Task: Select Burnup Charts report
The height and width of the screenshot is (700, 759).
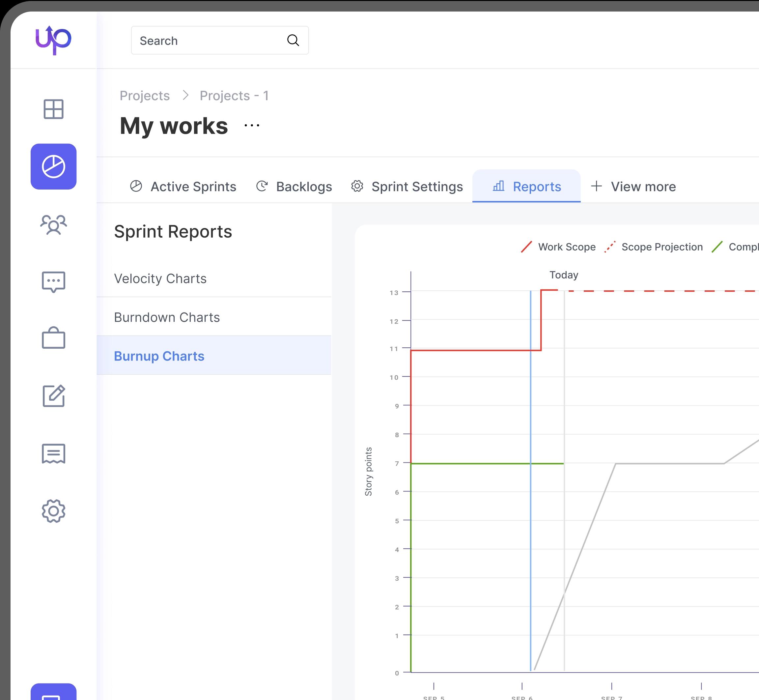Action: (x=214, y=356)
